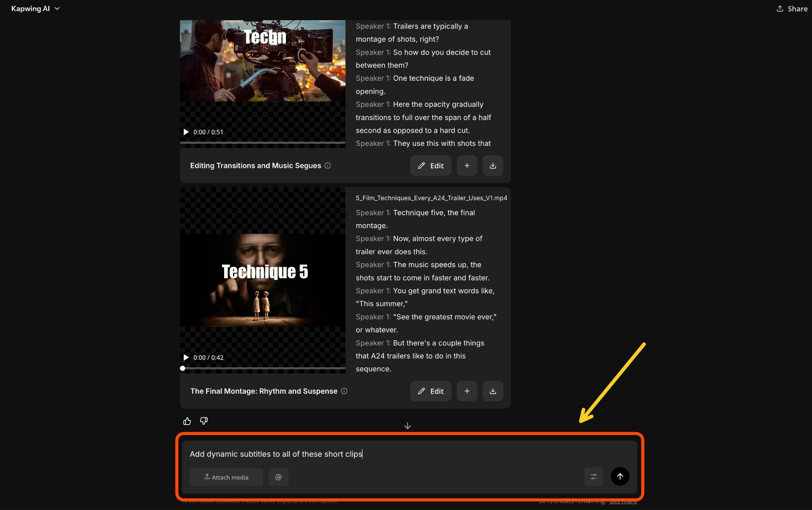Click transcript line 'So how do you decide to cut'

point(423,59)
